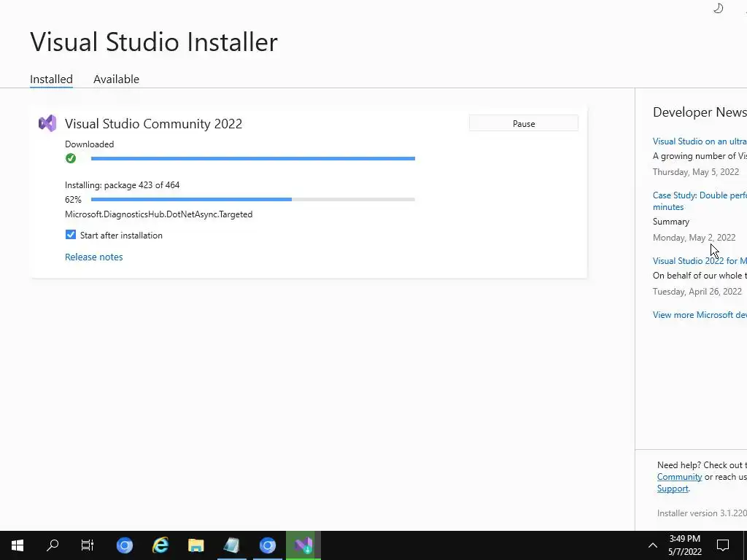This screenshot has width=747, height=560.
Task: Click the 62% progress label
Action: (x=73, y=200)
